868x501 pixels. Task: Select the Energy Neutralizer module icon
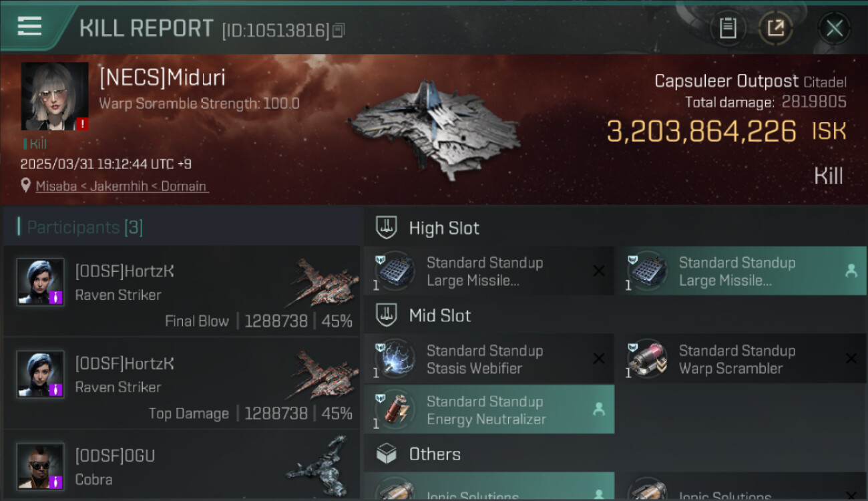(x=395, y=409)
